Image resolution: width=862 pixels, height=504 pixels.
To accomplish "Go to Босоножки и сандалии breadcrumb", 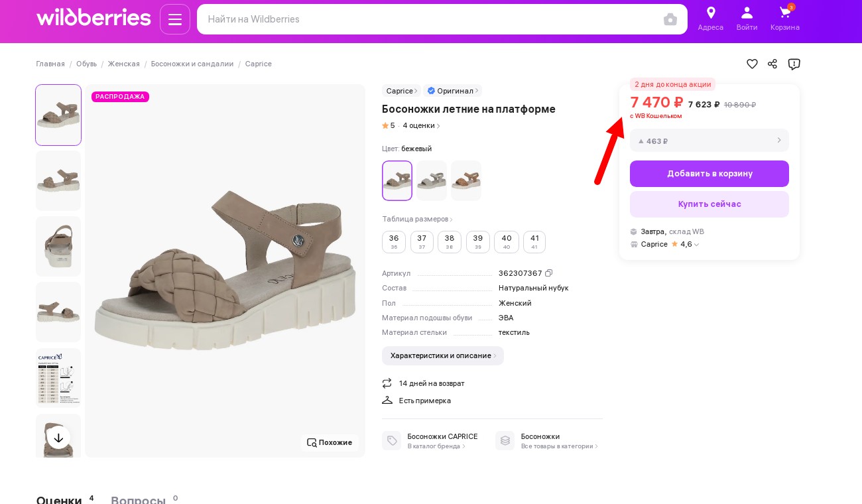I will click(192, 64).
